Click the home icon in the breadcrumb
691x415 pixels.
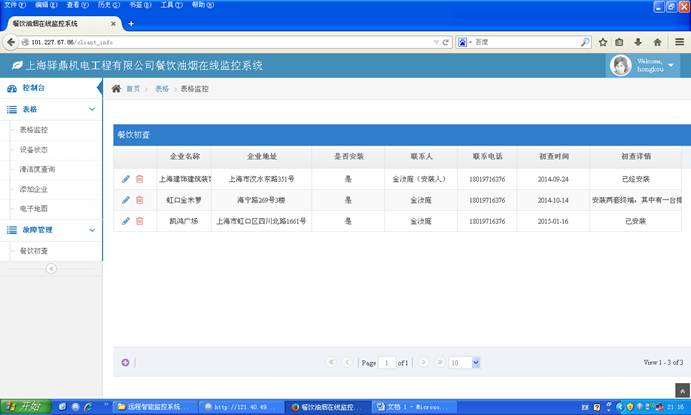[117, 89]
